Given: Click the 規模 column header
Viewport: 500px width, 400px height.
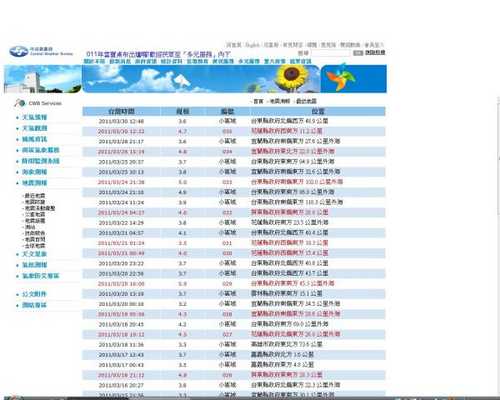Looking at the screenshot, I should tap(183, 111).
